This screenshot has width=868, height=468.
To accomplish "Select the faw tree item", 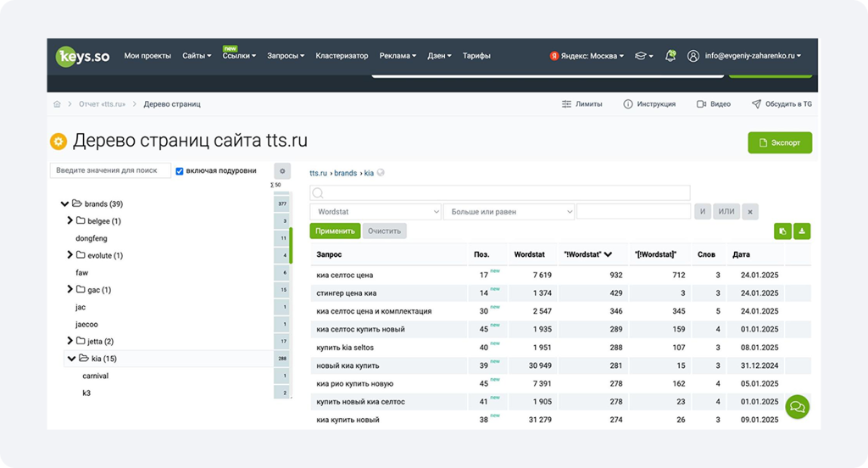I will [x=82, y=272].
